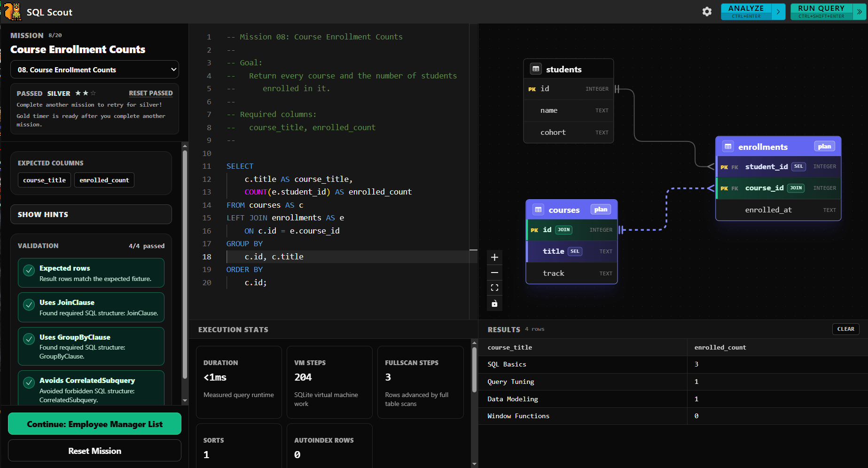Click the enrolled_count expected column chip
The image size is (868, 468).
pos(104,180)
